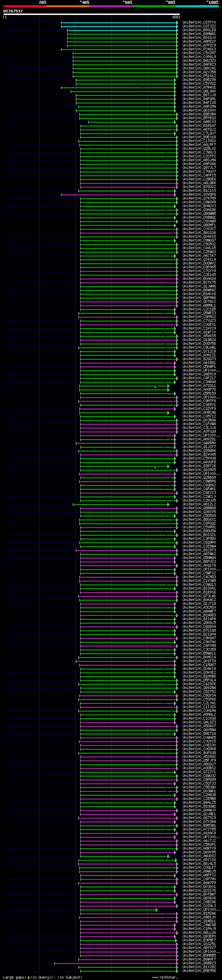Select the UniRef100_A8IZL2 label

click(x=199, y=504)
